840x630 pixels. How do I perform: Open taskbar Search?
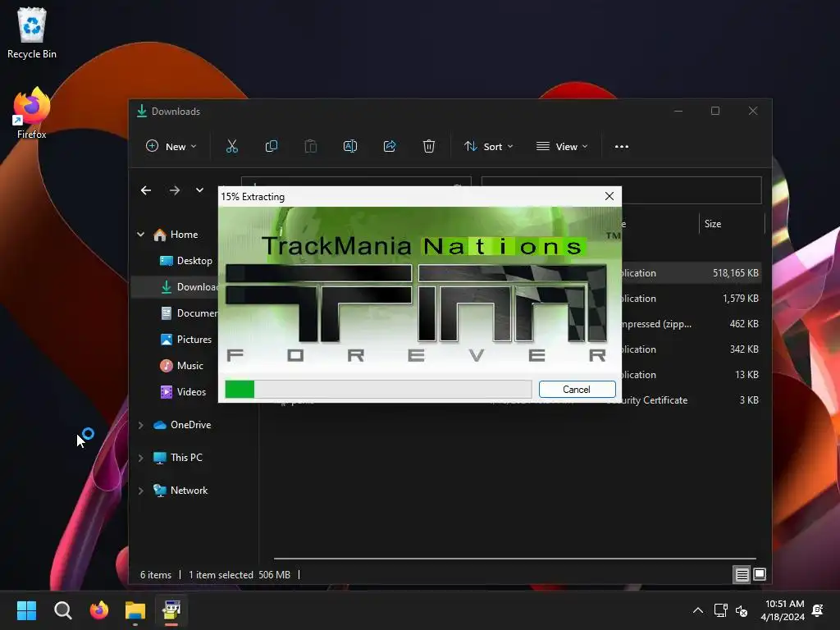coord(62,610)
